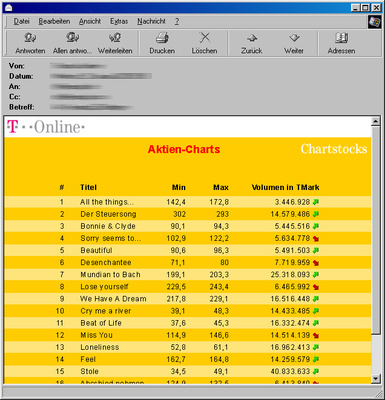Open the question mark help menu

coord(177,21)
